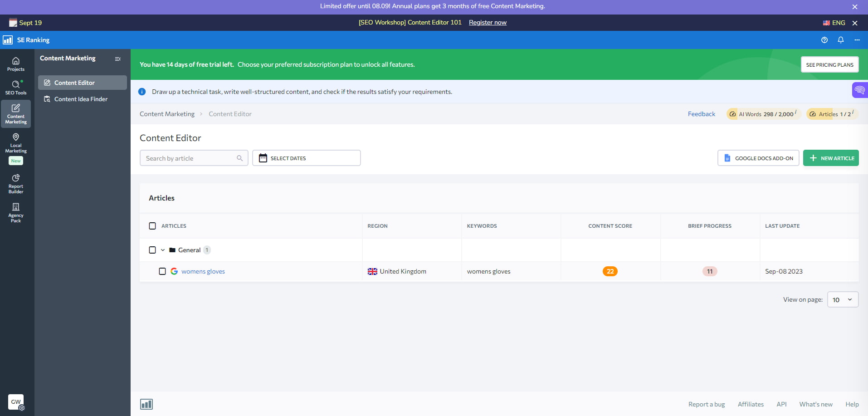Select the SEO Tools icon

pyautogui.click(x=16, y=86)
